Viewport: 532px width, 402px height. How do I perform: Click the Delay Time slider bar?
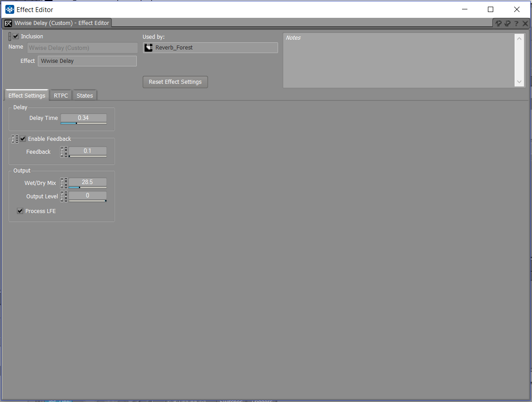[x=83, y=123]
